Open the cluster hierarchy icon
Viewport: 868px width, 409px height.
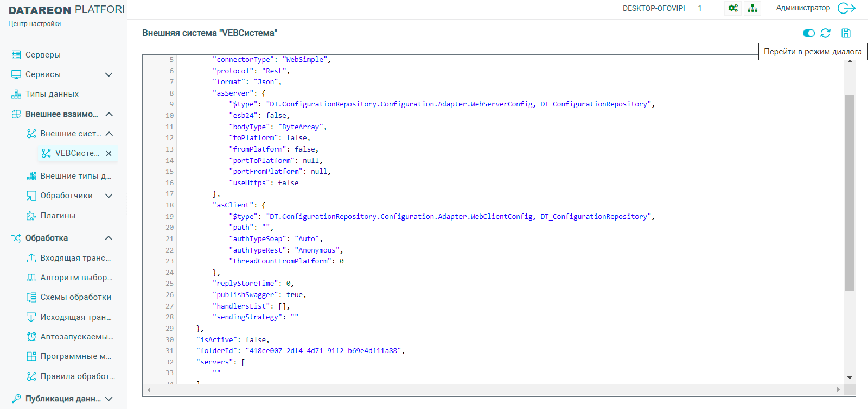(752, 8)
